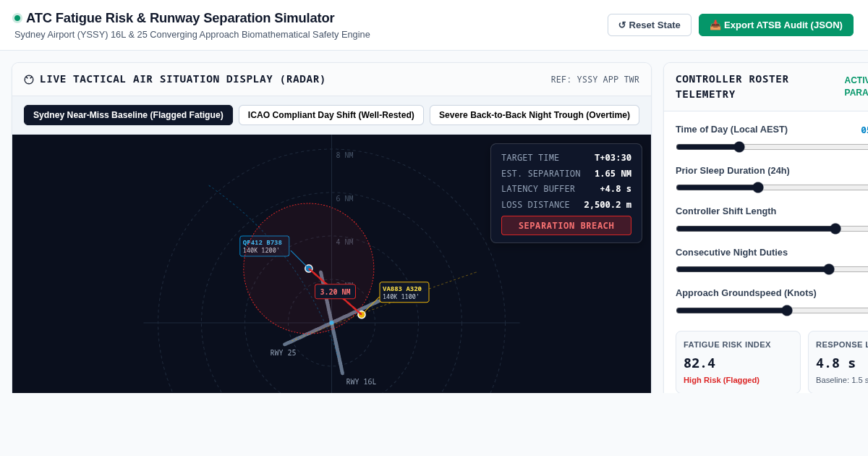This screenshot has width=868, height=456.
Task: Click the QF412 blue aircraft blip
Action: (x=309, y=269)
